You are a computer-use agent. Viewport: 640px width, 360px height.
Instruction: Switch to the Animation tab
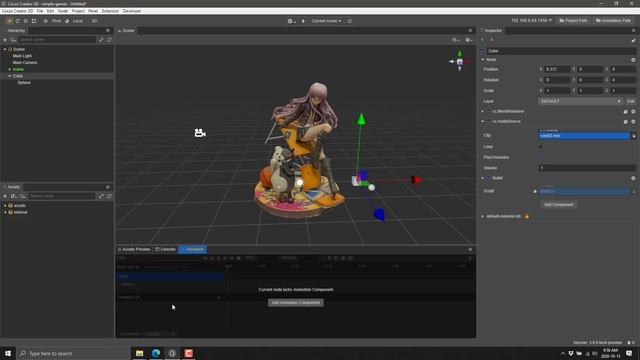[x=193, y=249]
